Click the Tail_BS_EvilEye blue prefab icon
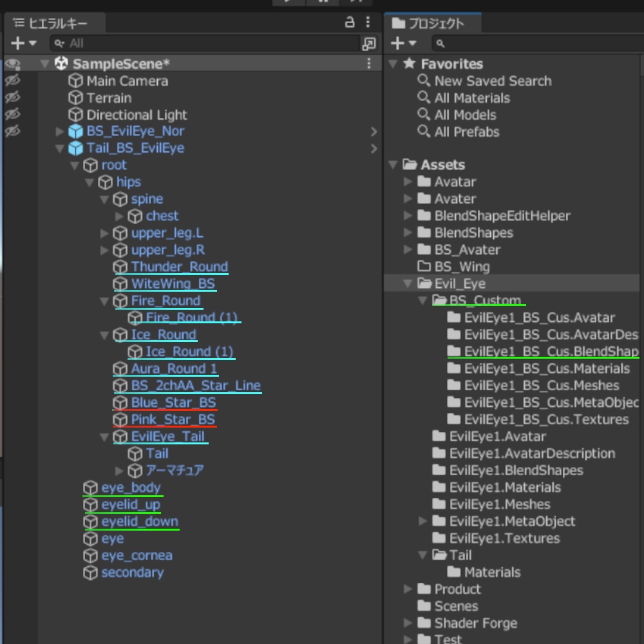Viewport: 644px width, 644px height. [75, 148]
